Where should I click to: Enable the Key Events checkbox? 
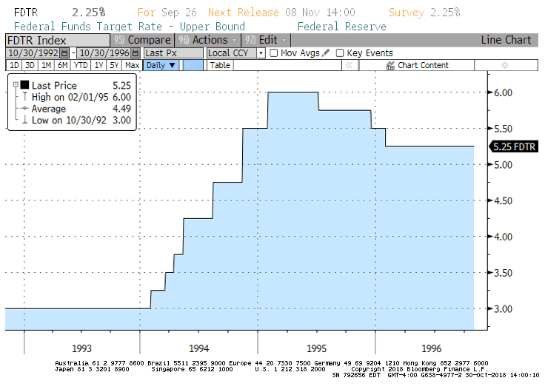340,53
